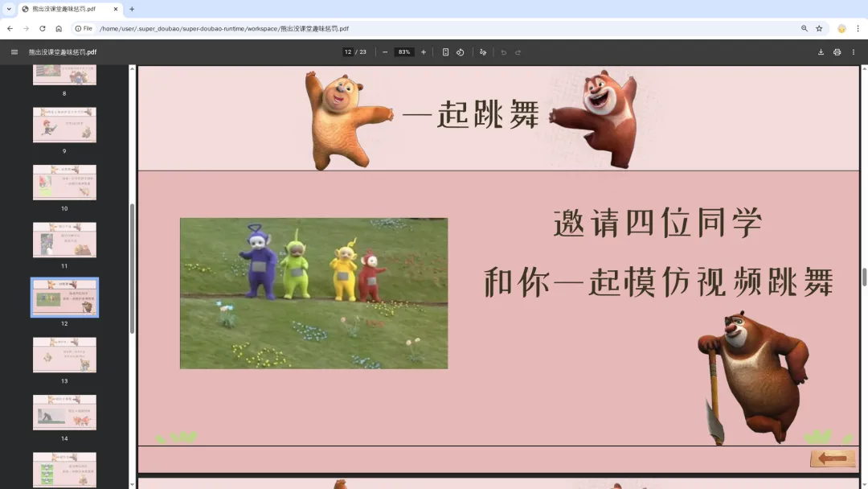This screenshot has height=489, width=868.
Task: Edit the page number field showing 12
Action: 348,52
